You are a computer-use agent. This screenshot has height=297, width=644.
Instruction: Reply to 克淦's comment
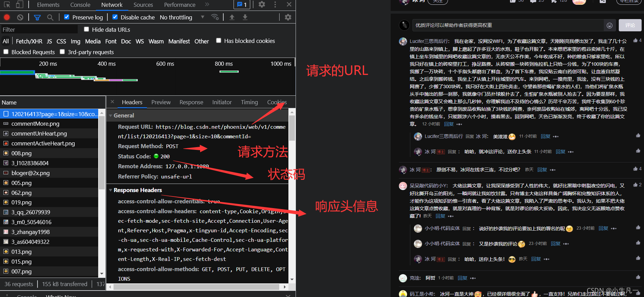[462, 278]
